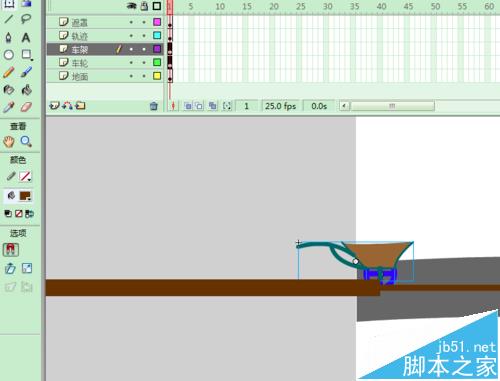Open the stroke color picker

[25, 176]
